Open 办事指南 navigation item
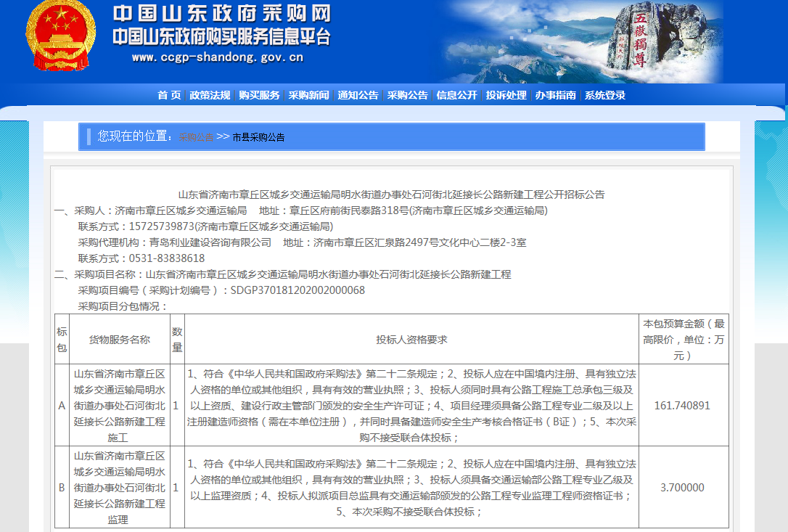The image size is (788, 532). (555, 95)
